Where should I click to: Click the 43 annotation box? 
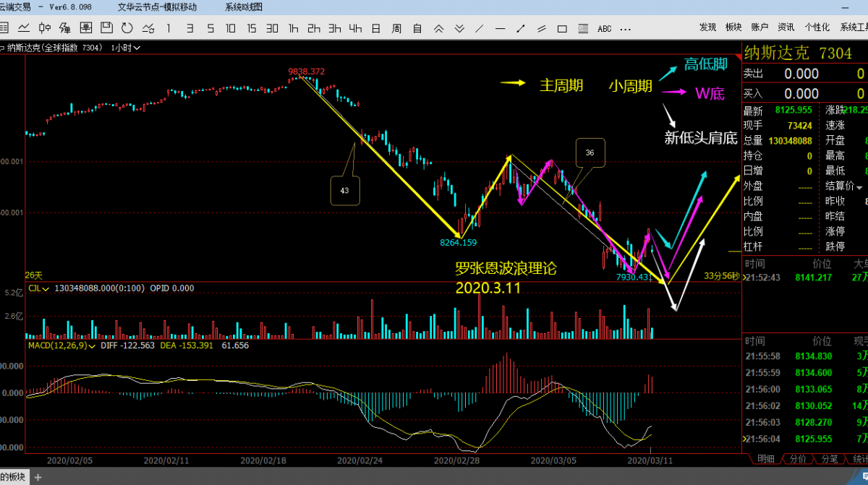pyautogui.click(x=344, y=190)
